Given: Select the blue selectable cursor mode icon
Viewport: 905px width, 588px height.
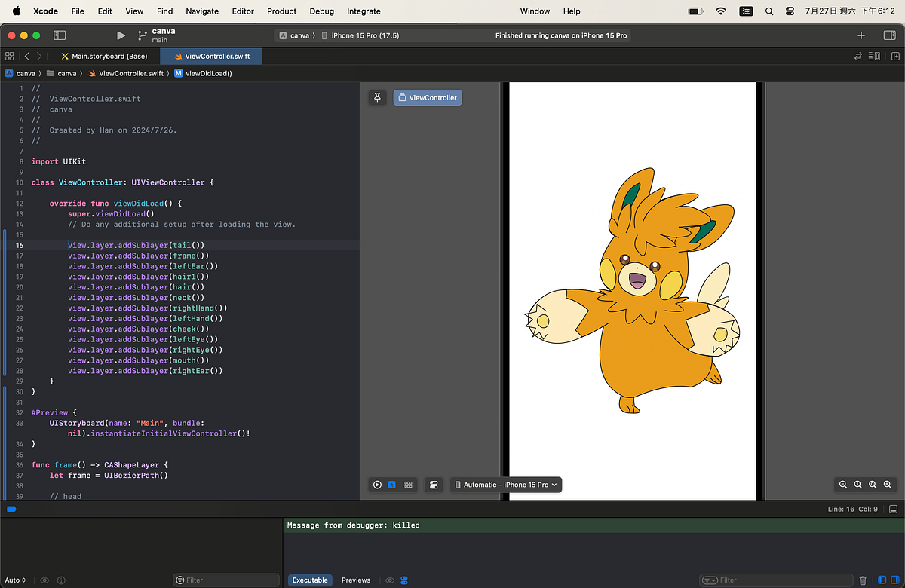Looking at the screenshot, I should 392,485.
